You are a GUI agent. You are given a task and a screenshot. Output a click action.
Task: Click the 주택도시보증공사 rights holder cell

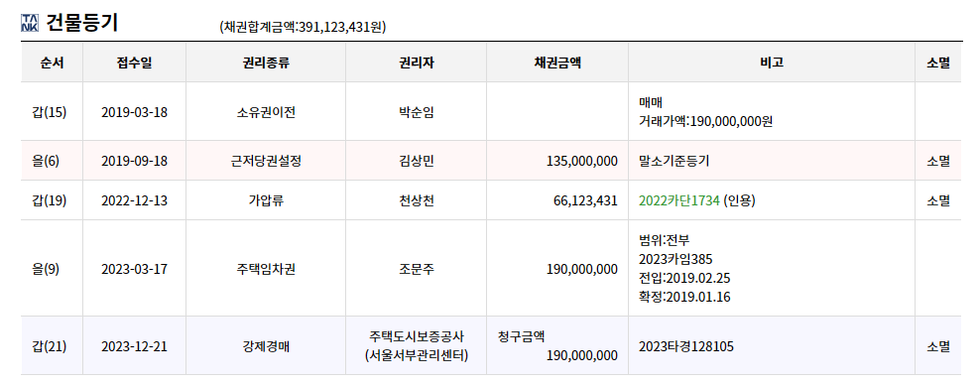click(x=417, y=346)
